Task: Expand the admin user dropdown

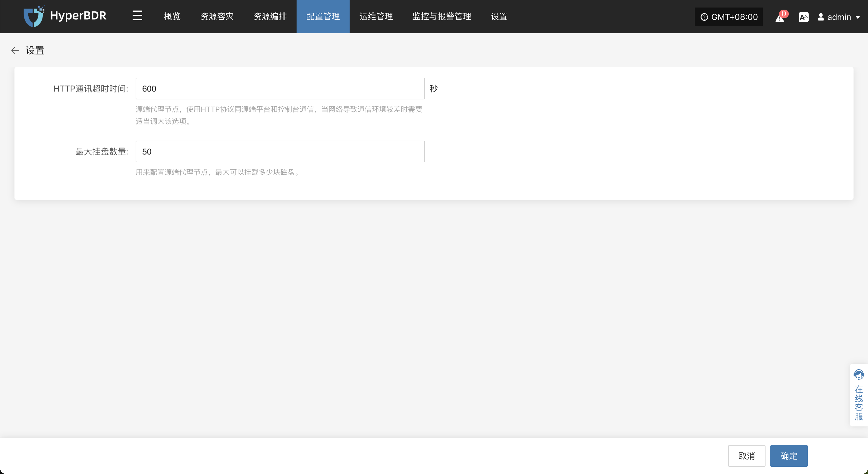Action: 839,17
